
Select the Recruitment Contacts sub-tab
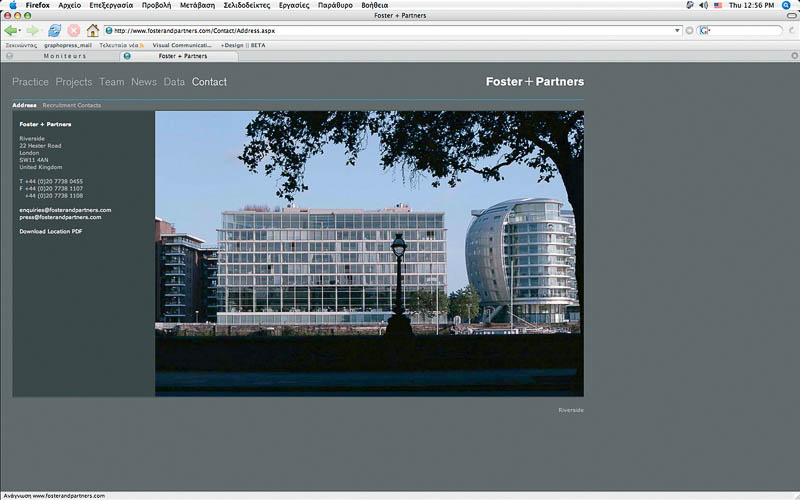(x=72, y=105)
